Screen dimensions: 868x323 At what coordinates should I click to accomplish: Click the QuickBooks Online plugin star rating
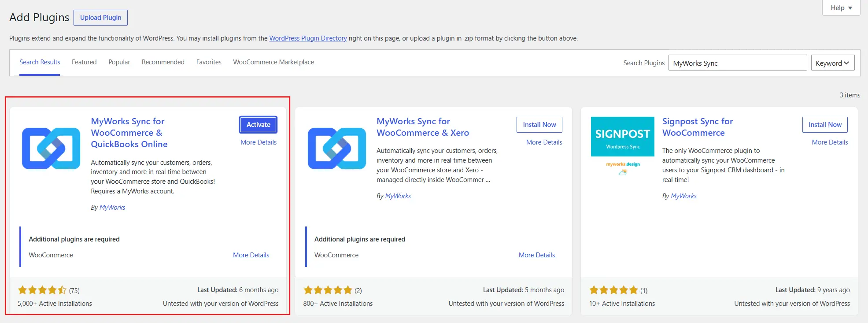42,290
